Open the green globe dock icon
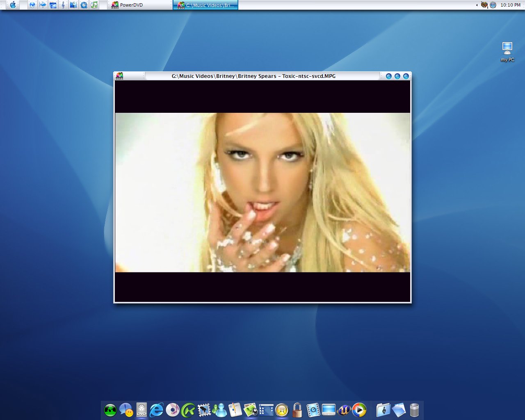Screen dimensions: 525x420 [x=110, y=410]
